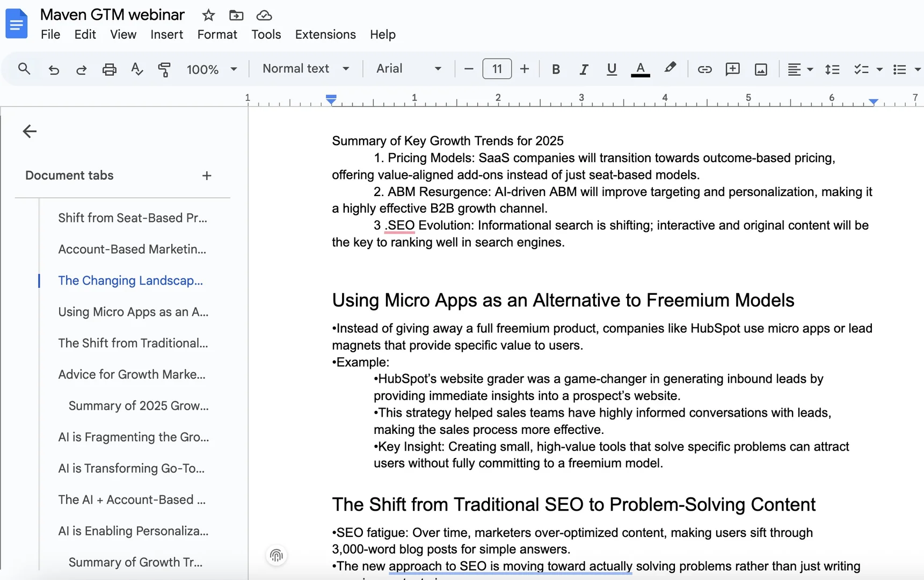Open the Extensions menu
This screenshot has width=924, height=580.
(x=325, y=34)
